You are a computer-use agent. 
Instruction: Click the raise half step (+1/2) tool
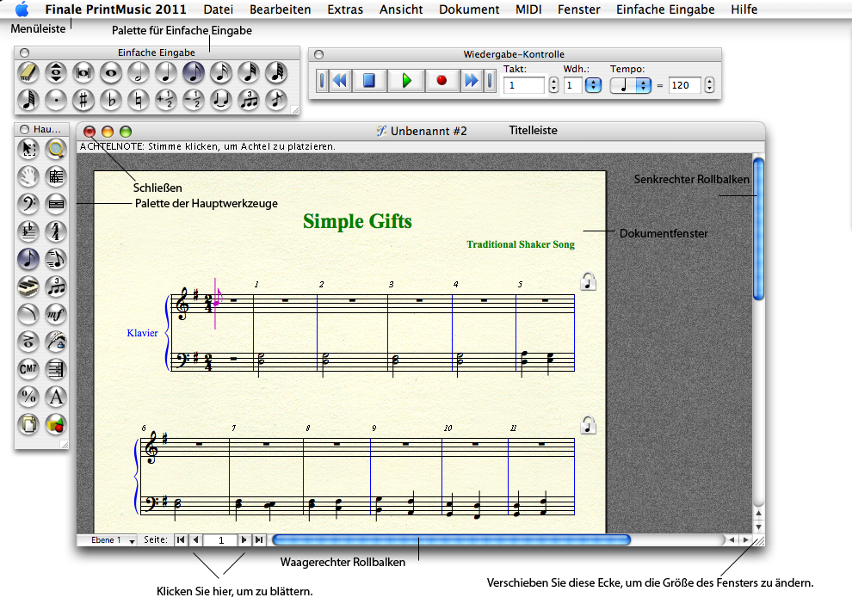(166, 100)
